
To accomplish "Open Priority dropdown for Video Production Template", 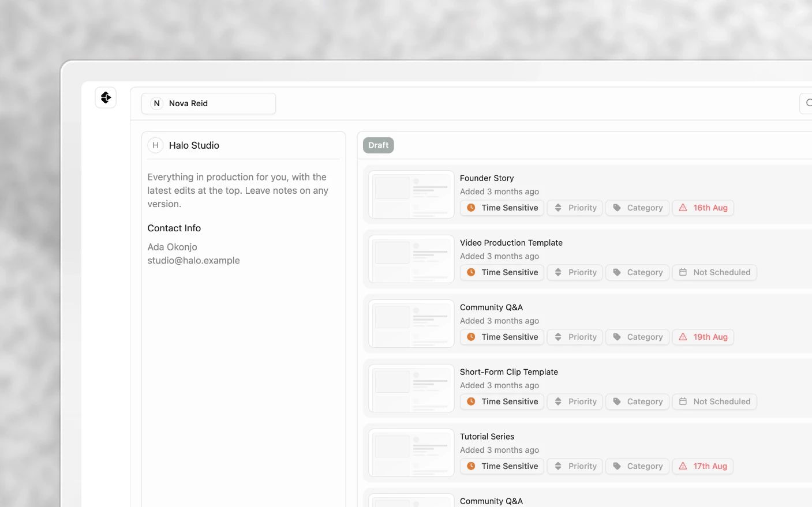I will pyautogui.click(x=575, y=272).
